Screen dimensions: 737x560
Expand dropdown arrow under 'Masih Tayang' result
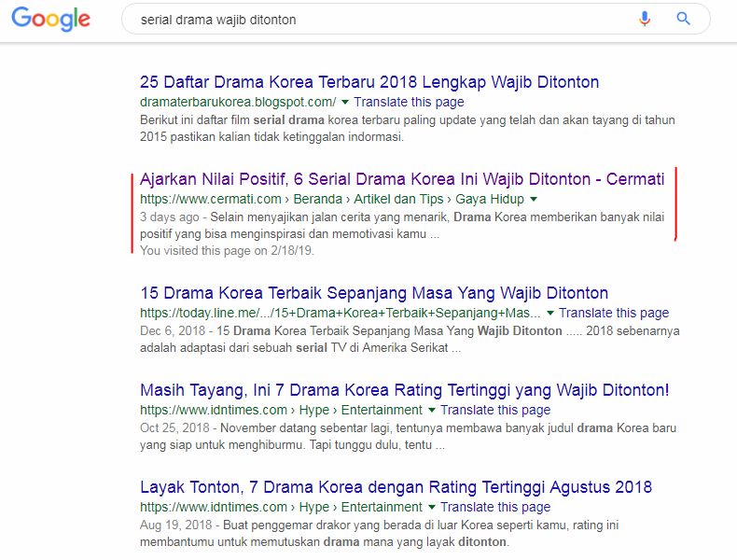pyautogui.click(x=432, y=411)
